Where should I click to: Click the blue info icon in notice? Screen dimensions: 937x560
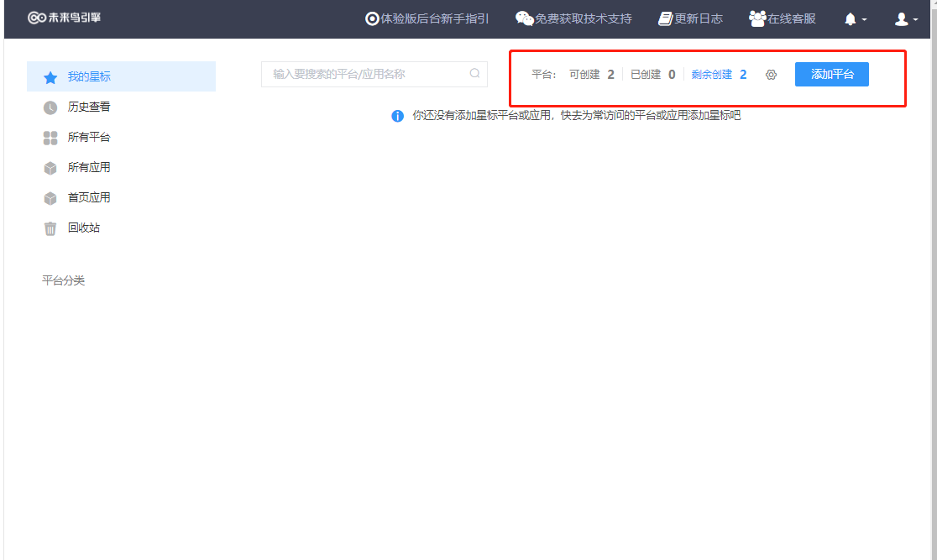coord(397,116)
